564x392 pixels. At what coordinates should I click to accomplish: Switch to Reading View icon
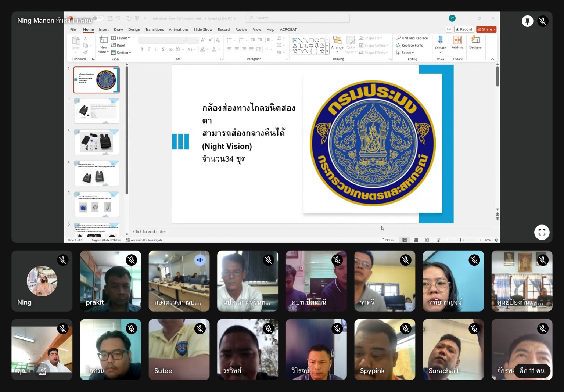pyautogui.click(x=427, y=240)
